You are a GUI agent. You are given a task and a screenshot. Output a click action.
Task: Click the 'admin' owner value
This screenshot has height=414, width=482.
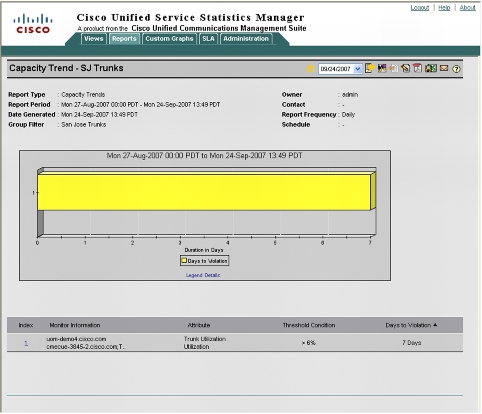(x=350, y=94)
